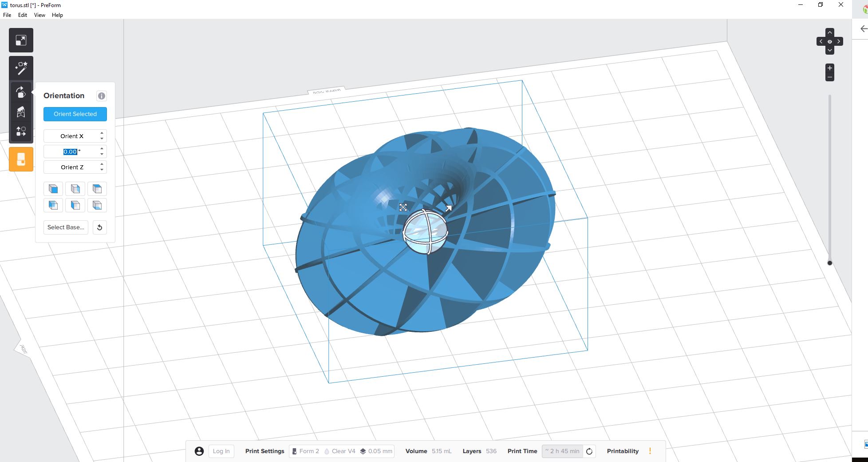Click down arrow of Orient X selector
868x462 pixels.
pos(102,139)
